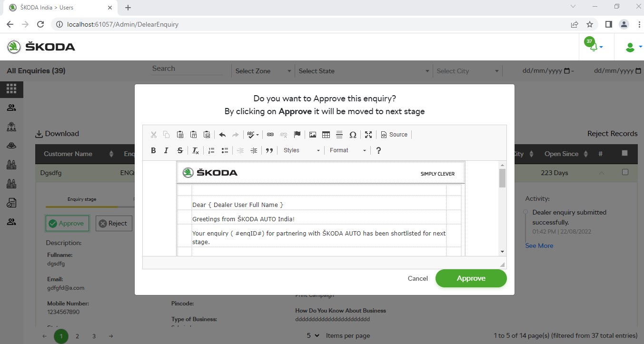The height and width of the screenshot is (344, 644).
Task: Open the Styles dropdown
Action: click(x=302, y=150)
